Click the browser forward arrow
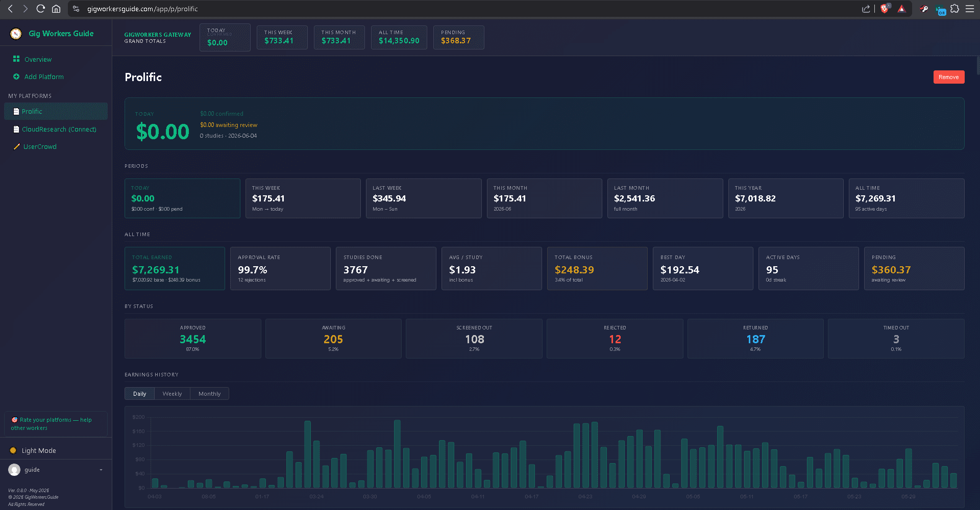This screenshot has width=980, height=510. click(x=26, y=9)
